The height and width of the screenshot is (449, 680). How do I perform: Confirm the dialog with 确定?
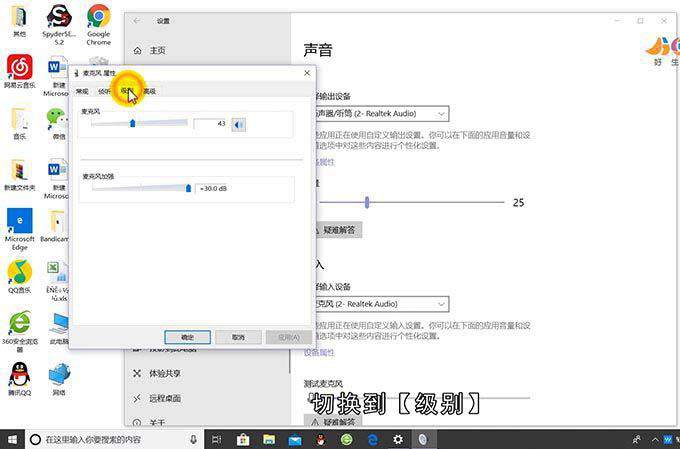(x=187, y=337)
